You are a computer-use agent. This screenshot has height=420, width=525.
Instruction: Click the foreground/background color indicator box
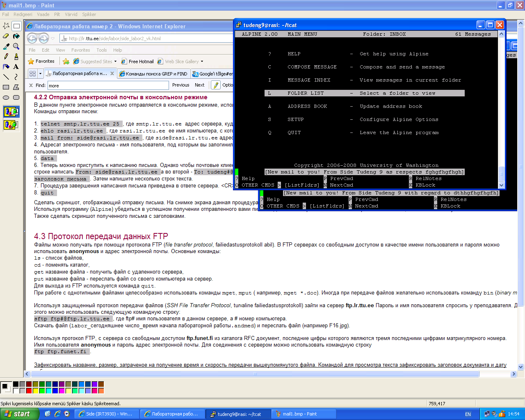point(6,388)
